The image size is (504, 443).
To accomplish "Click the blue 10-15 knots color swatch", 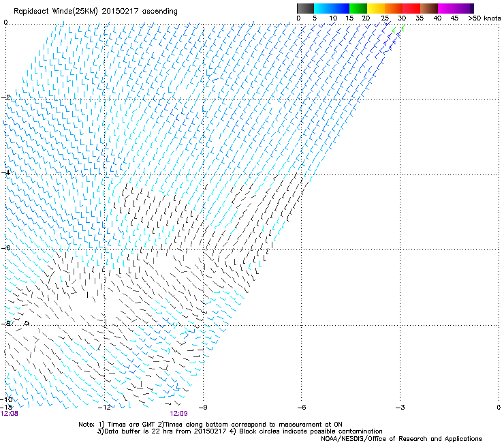I will tap(341, 8).
